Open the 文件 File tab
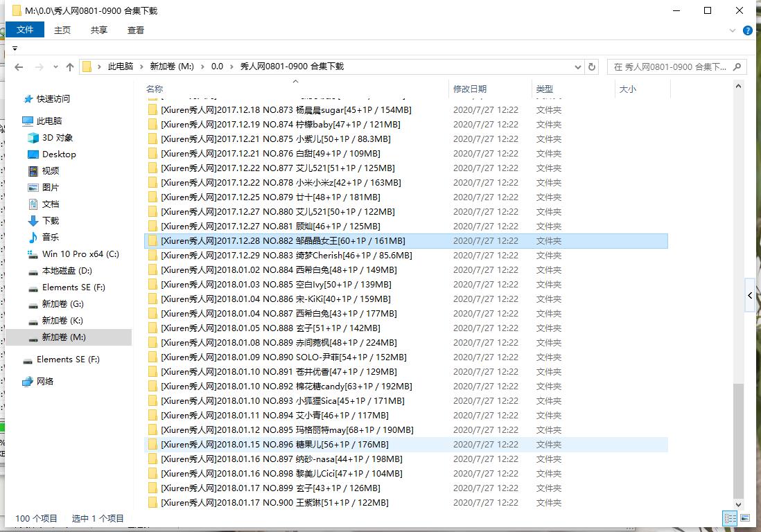The image size is (761, 532). (x=25, y=30)
